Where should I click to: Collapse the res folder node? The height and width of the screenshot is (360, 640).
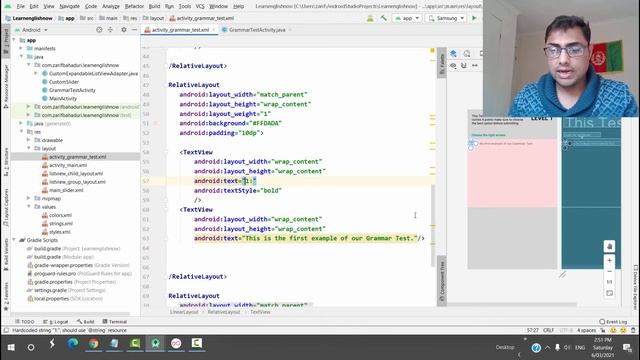21,131
